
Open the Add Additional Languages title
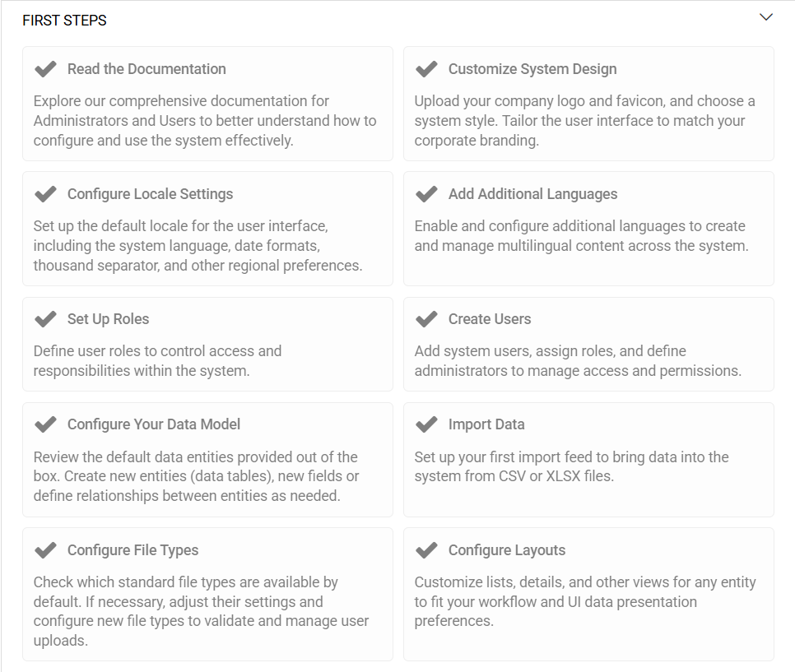(532, 194)
